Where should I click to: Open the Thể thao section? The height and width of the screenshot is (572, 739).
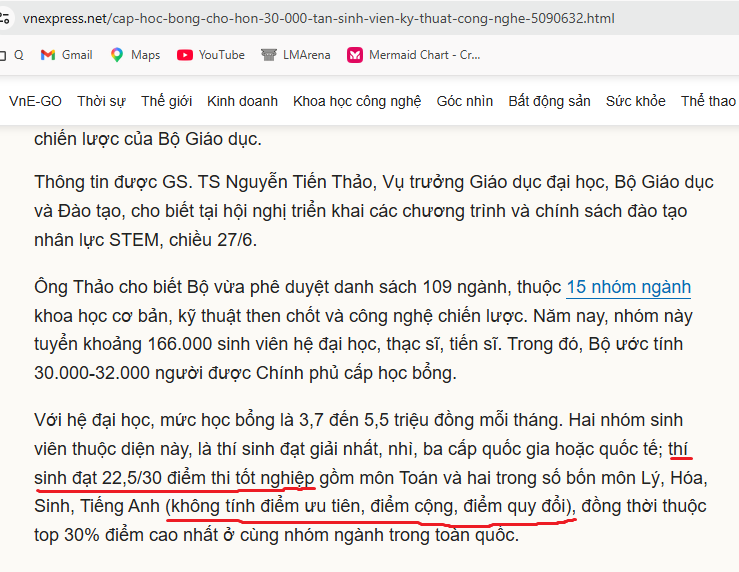pyautogui.click(x=708, y=101)
